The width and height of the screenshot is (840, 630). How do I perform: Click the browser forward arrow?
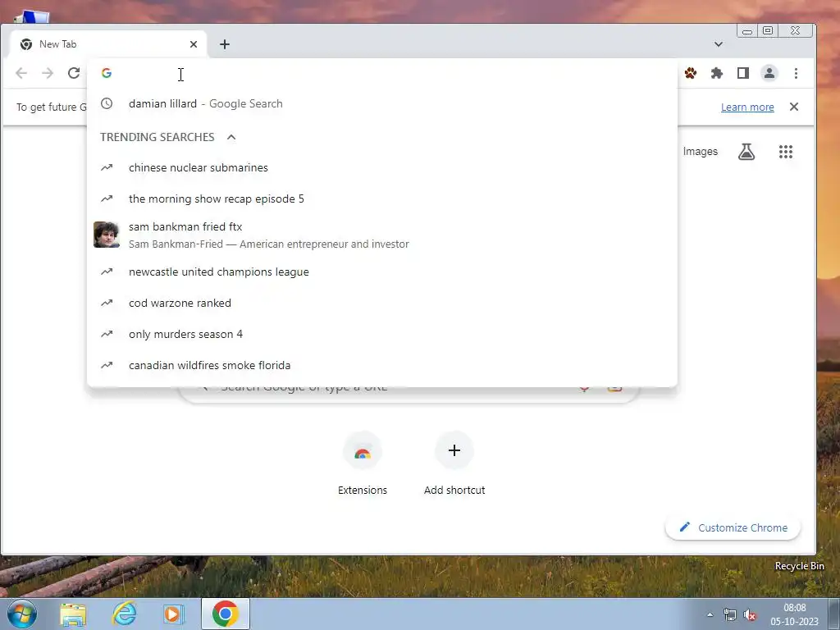tap(48, 73)
